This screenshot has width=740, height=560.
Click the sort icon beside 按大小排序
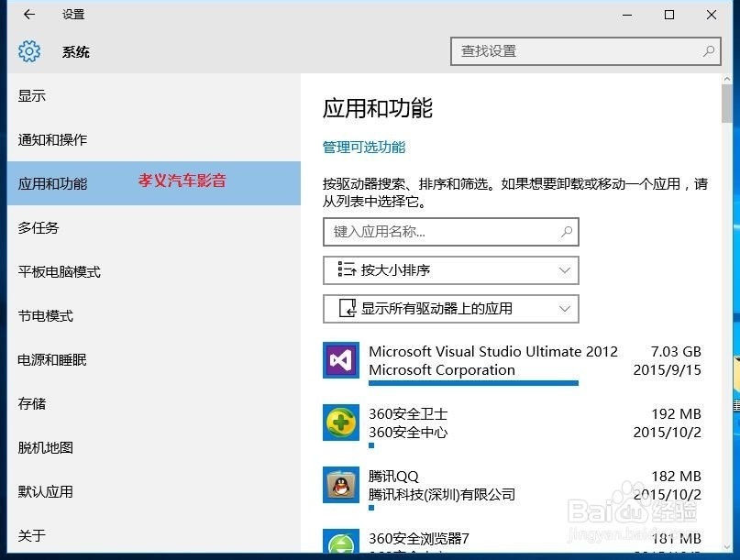pos(347,269)
